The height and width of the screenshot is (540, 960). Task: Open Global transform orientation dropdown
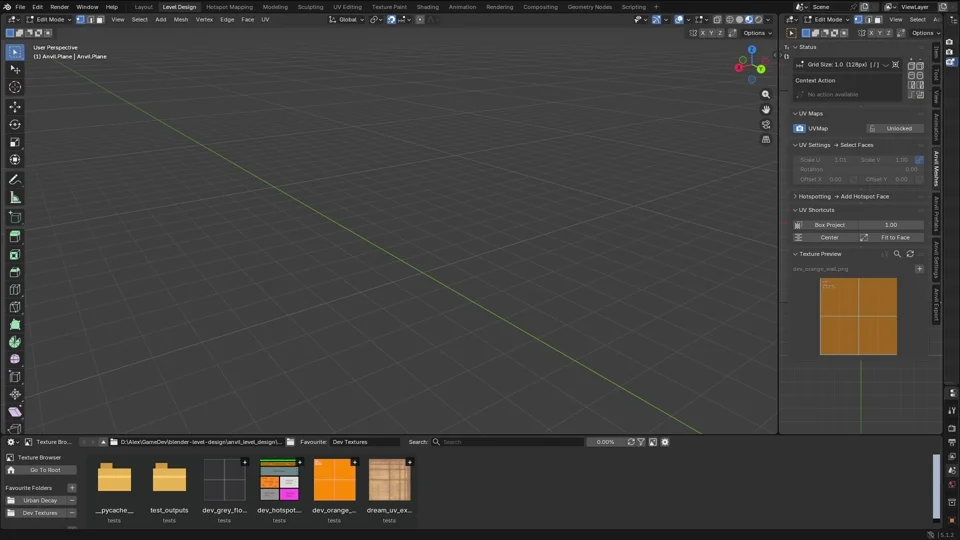pyautogui.click(x=346, y=20)
